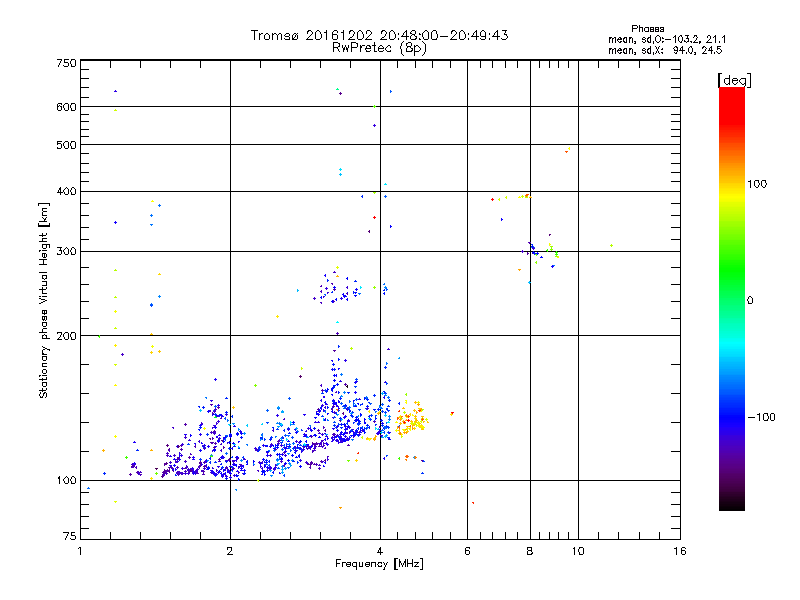Click the x-axis label '16'
Screen dimensions: 800x600
pos(680,551)
